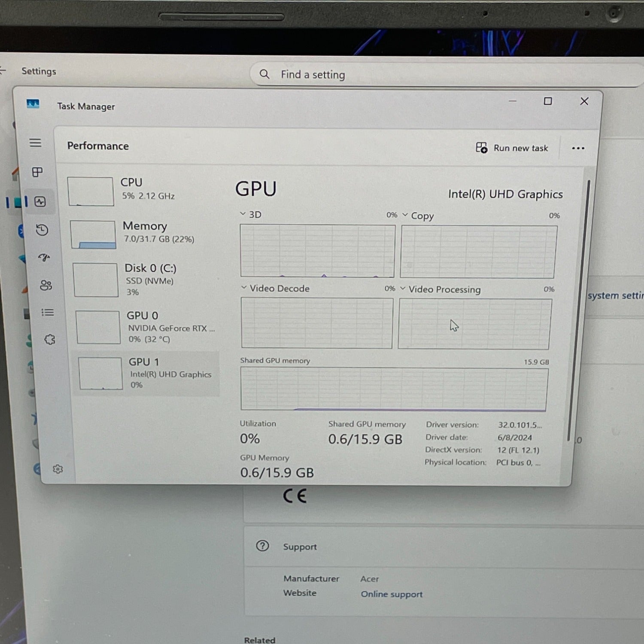Open the hamburger navigation menu
Screen dimensions: 644x644
(35, 143)
